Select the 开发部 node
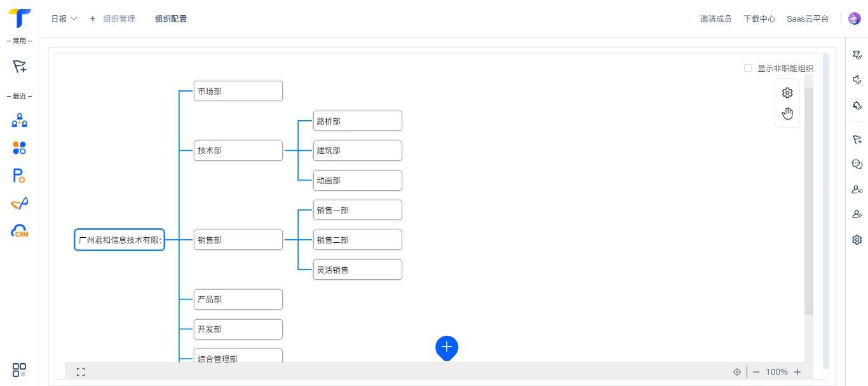 [238, 329]
